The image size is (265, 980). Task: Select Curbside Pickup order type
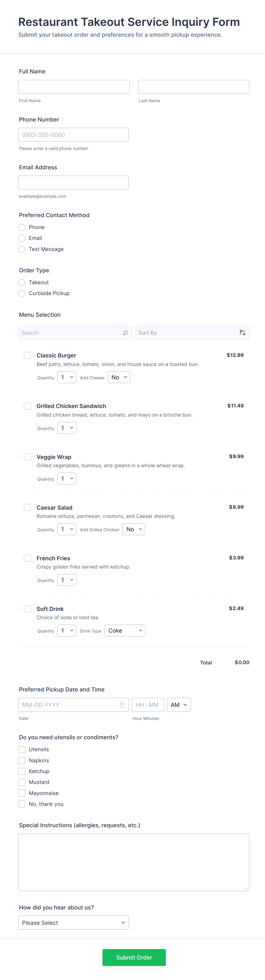pyautogui.click(x=22, y=293)
